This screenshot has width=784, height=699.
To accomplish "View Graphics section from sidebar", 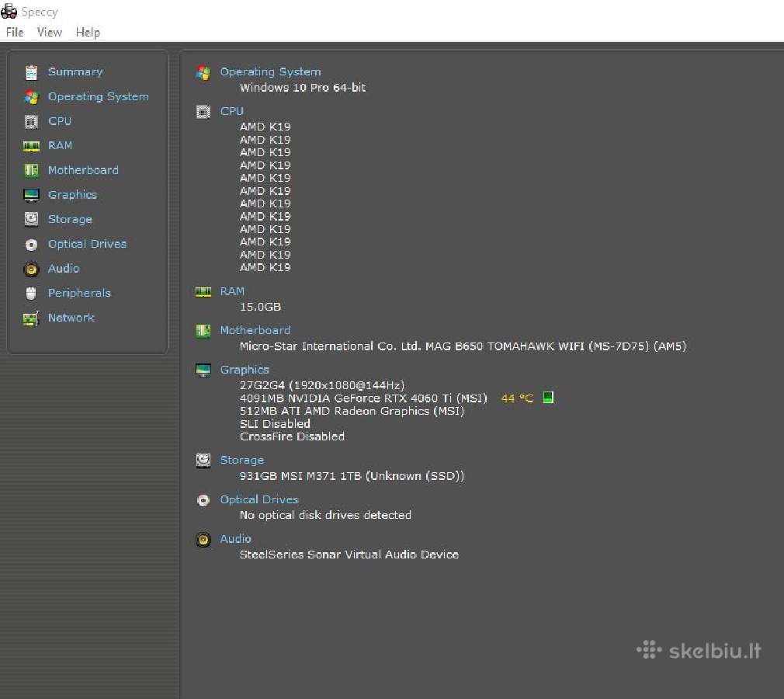I will [72, 195].
